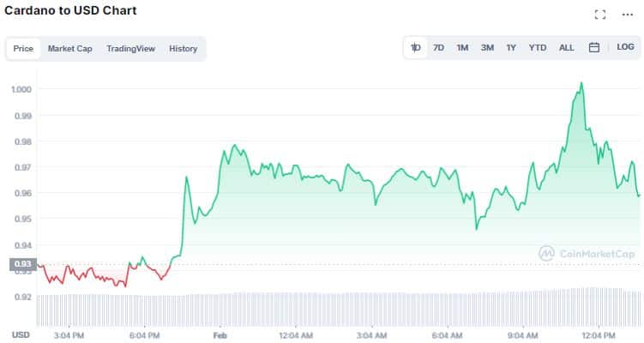Click the 3:04 PM time axis label
The height and width of the screenshot is (343, 644).
pos(69,335)
